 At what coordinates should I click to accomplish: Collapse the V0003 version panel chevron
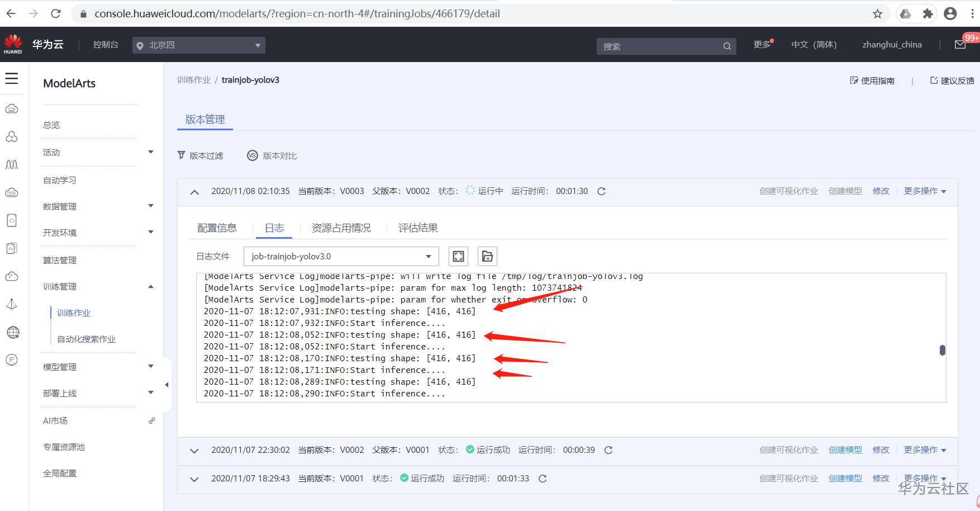[x=194, y=192]
